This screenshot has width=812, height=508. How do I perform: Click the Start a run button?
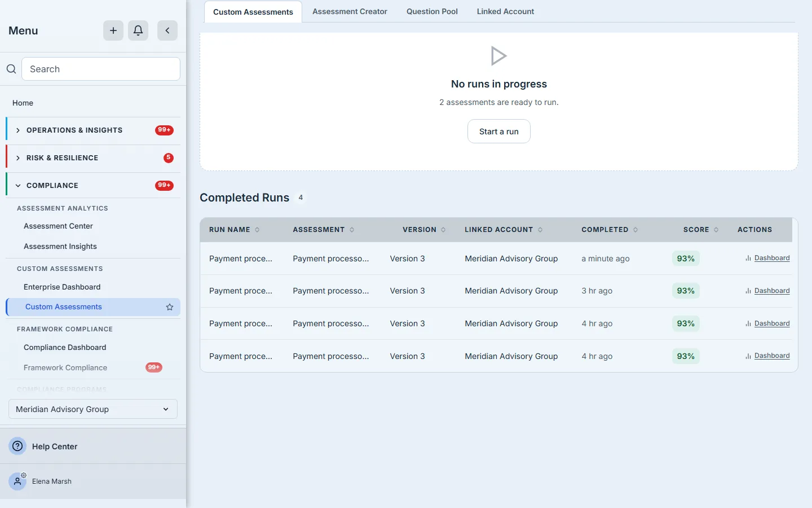tap(499, 132)
